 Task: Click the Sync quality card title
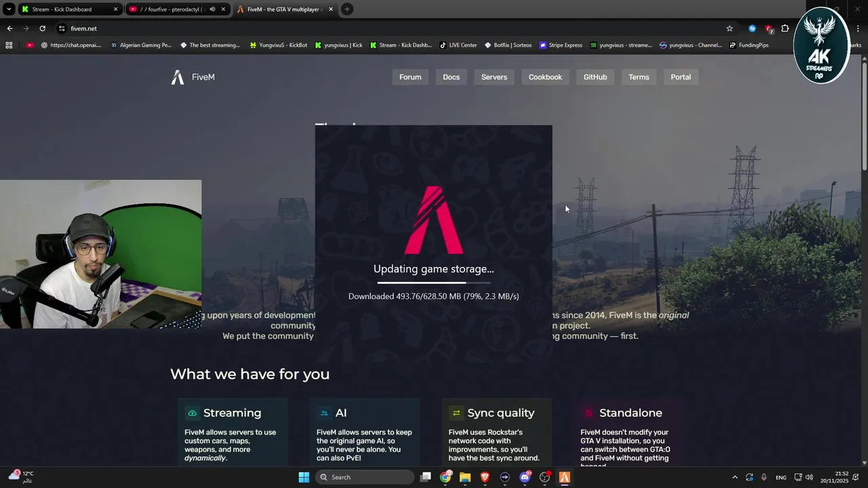[x=500, y=413]
